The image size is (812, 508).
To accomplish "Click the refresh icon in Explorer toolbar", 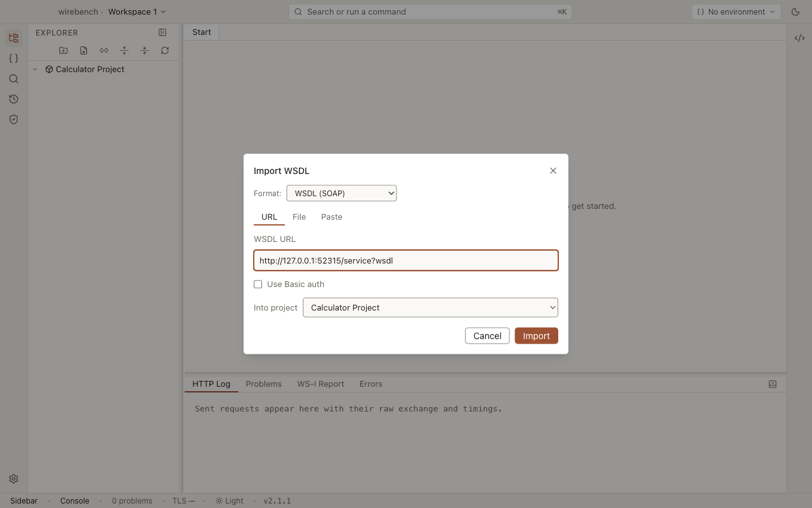I will tap(165, 50).
